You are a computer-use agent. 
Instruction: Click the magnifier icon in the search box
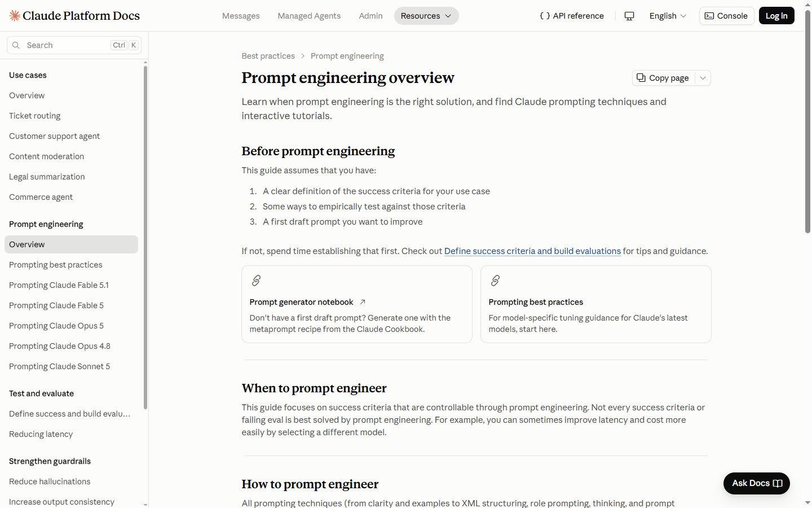(x=16, y=45)
